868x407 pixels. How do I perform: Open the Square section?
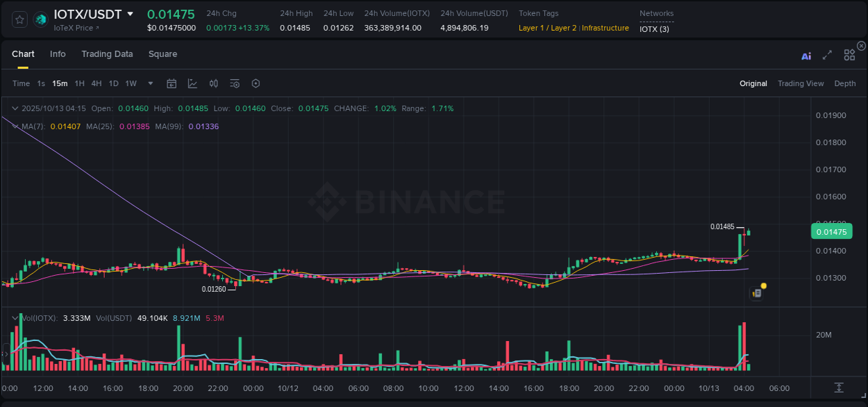pos(162,54)
